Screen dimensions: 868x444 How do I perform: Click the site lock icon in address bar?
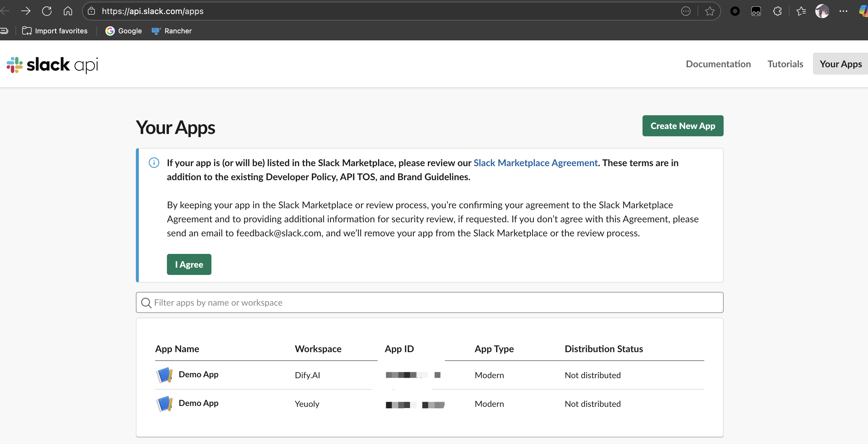[91, 11]
